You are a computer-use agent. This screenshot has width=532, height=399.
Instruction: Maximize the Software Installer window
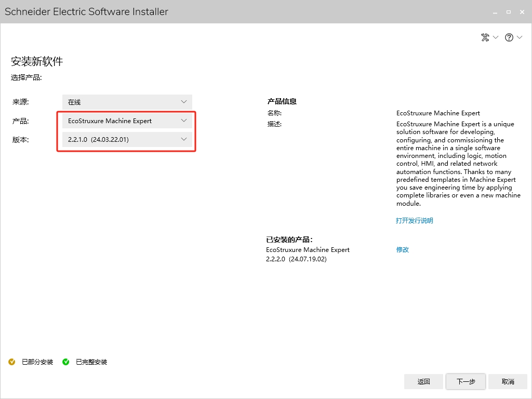pyautogui.click(x=508, y=11)
